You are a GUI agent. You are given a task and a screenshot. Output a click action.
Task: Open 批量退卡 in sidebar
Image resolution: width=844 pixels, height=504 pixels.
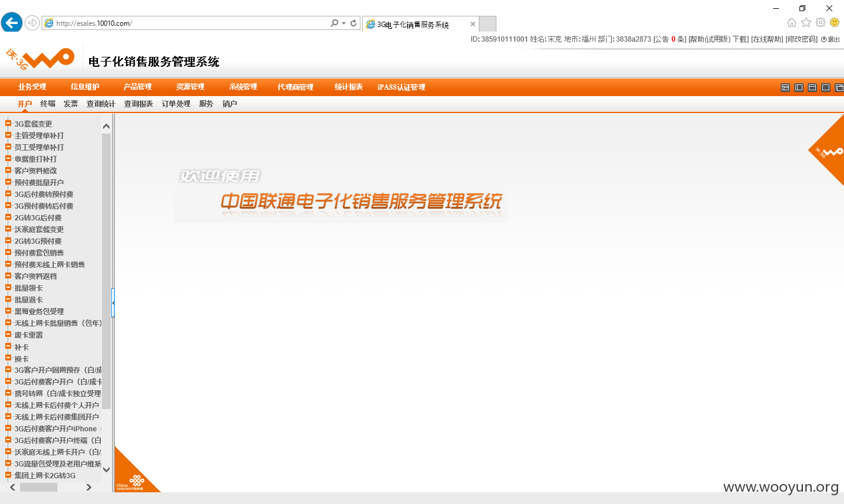29,299
